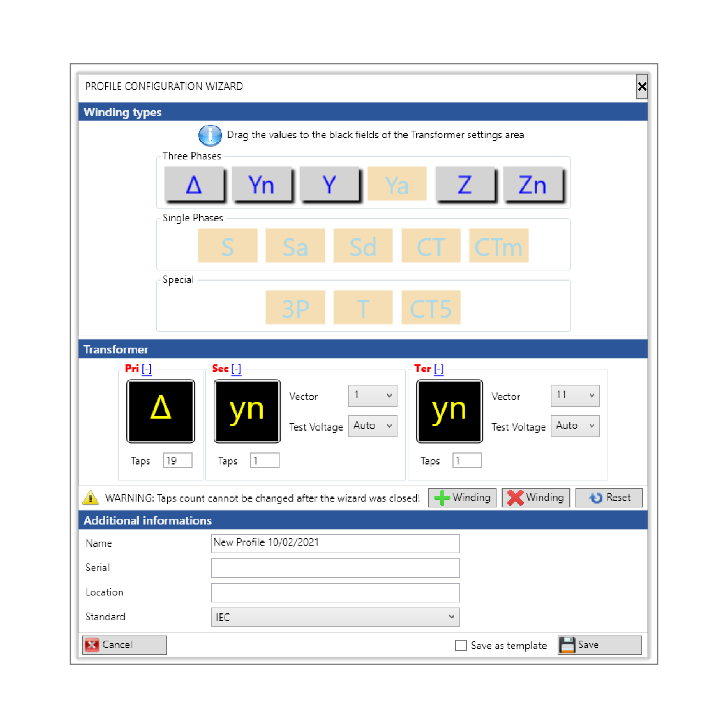Viewport: 728px width, 728px height.
Task: Open the secondary Test Voltage dropdown
Action: click(373, 426)
